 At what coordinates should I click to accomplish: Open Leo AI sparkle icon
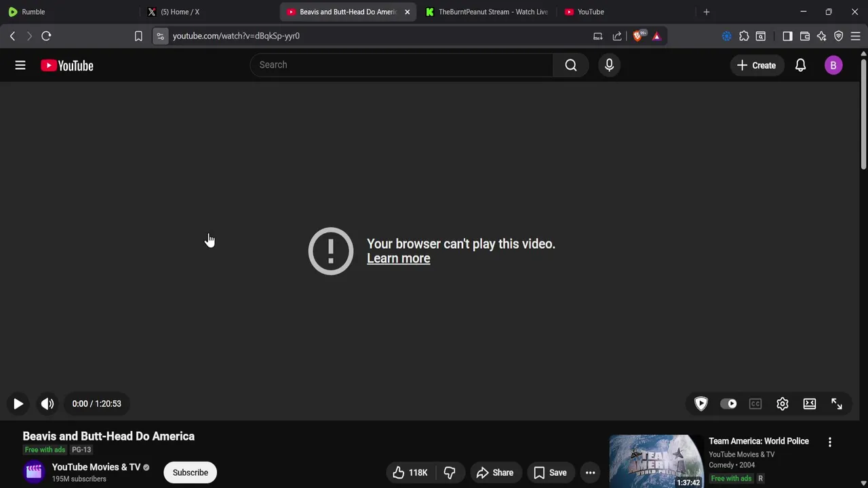822,36
